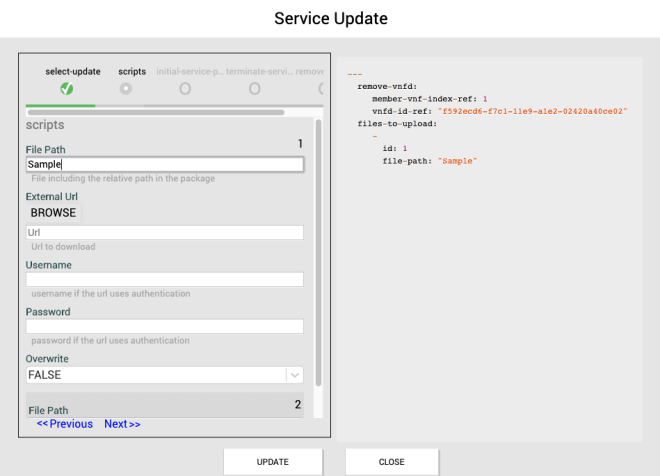Focus the Url to download input
Viewport: 660px width, 476px height.
click(164, 232)
